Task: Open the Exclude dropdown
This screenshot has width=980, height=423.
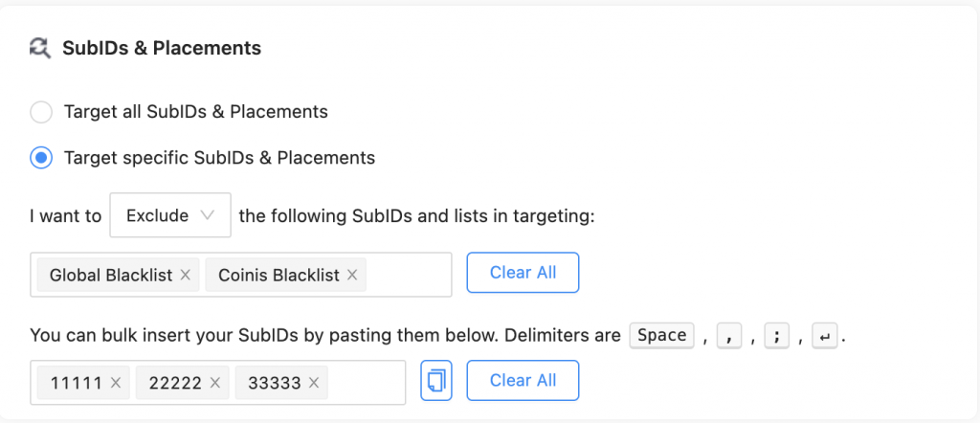Action: 170,215
